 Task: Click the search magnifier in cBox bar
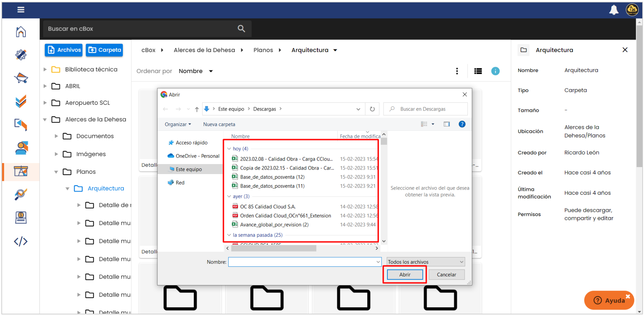[x=241, y=29]
